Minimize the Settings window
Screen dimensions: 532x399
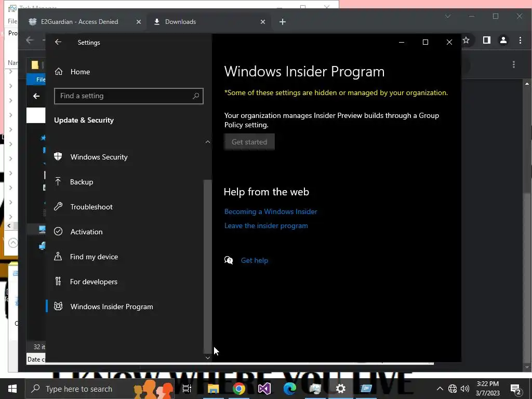click(402, 42)
